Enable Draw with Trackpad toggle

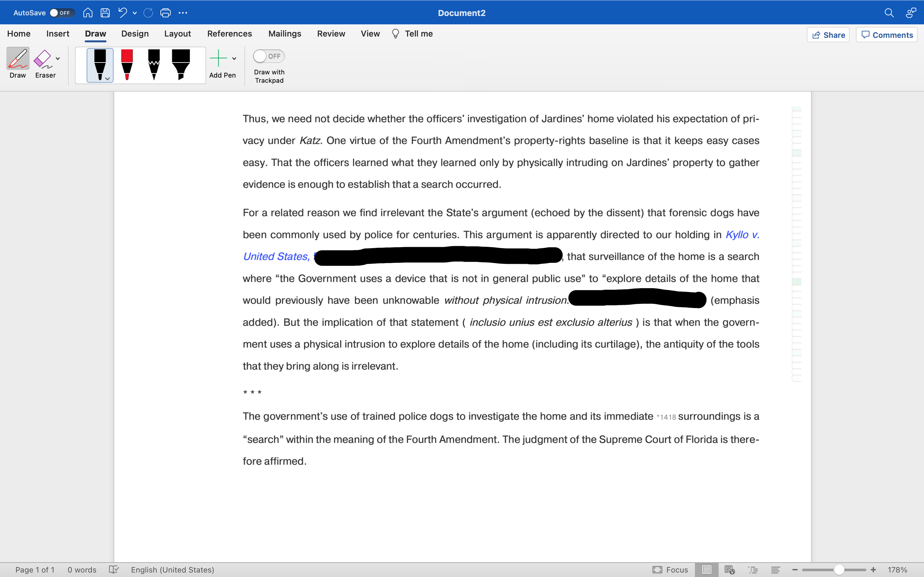[269, 56]
